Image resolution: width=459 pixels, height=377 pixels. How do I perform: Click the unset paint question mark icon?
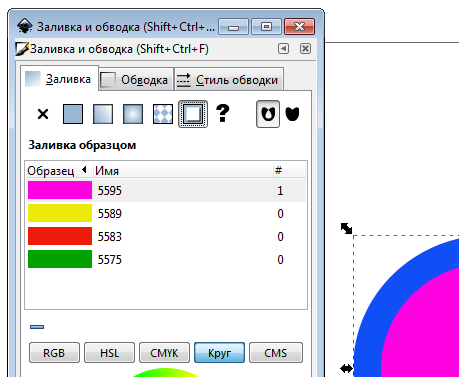click(x=223, y=113)
